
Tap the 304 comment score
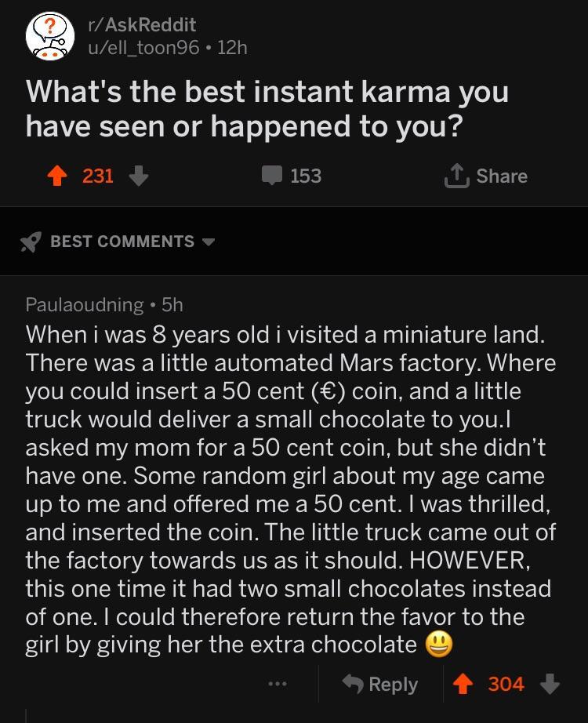coord(506,684)
